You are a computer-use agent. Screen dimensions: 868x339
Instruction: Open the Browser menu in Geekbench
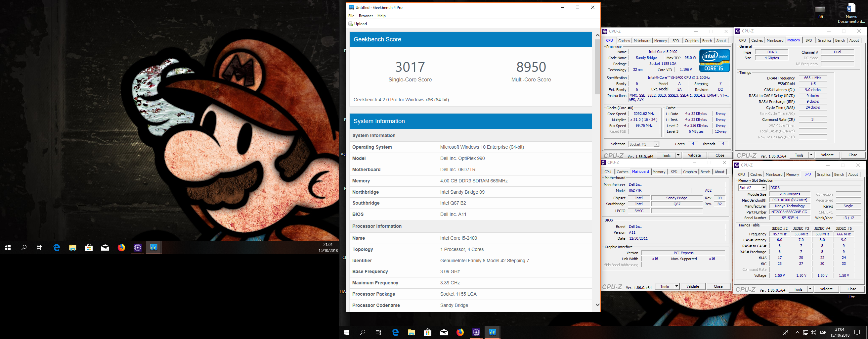366,16
